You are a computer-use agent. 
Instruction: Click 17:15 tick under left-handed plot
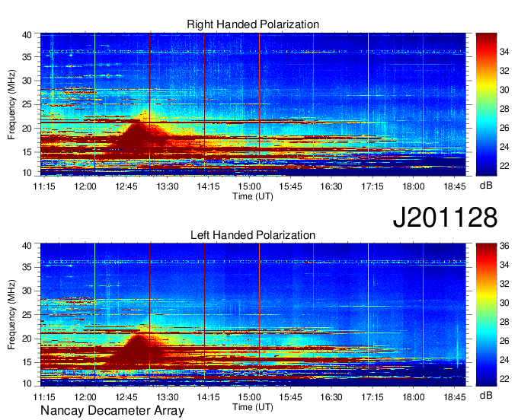pyautogui.click(x=373, y=397)
